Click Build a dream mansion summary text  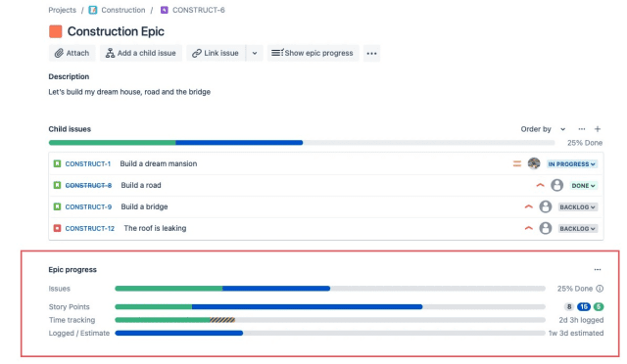tap(159, 163)
